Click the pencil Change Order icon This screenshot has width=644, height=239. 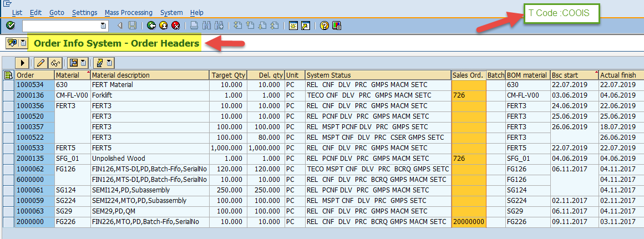(40, 63)
